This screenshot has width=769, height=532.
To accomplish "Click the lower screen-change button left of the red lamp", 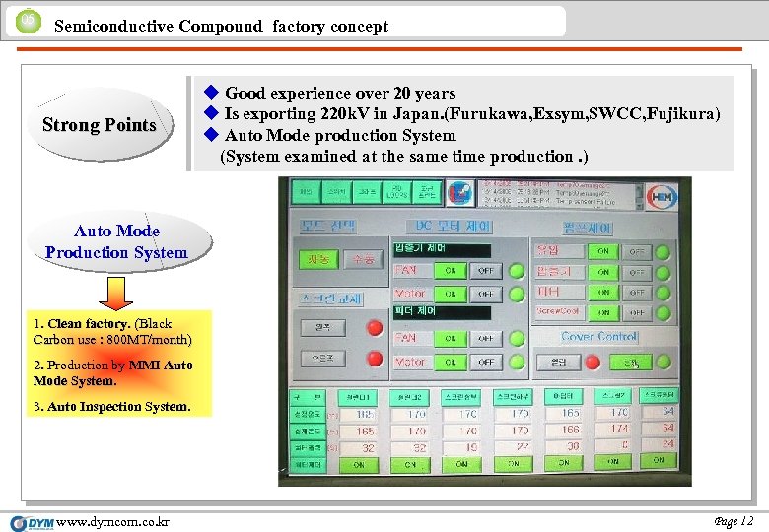I will pos(322,359).
